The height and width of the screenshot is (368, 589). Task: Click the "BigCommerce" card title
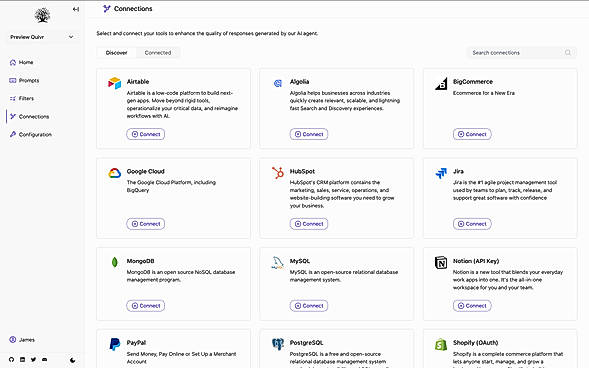click(473, 81)
